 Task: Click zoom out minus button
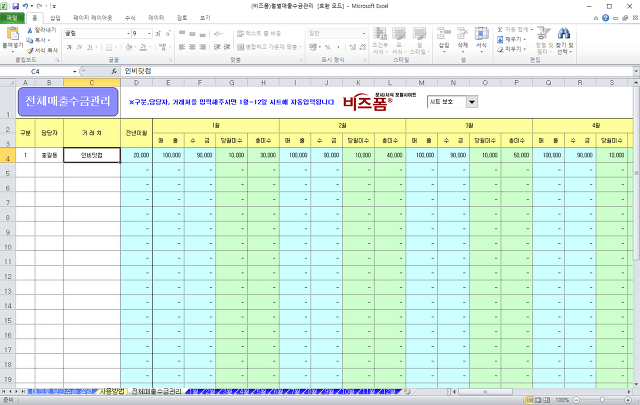tap(576, 400)
